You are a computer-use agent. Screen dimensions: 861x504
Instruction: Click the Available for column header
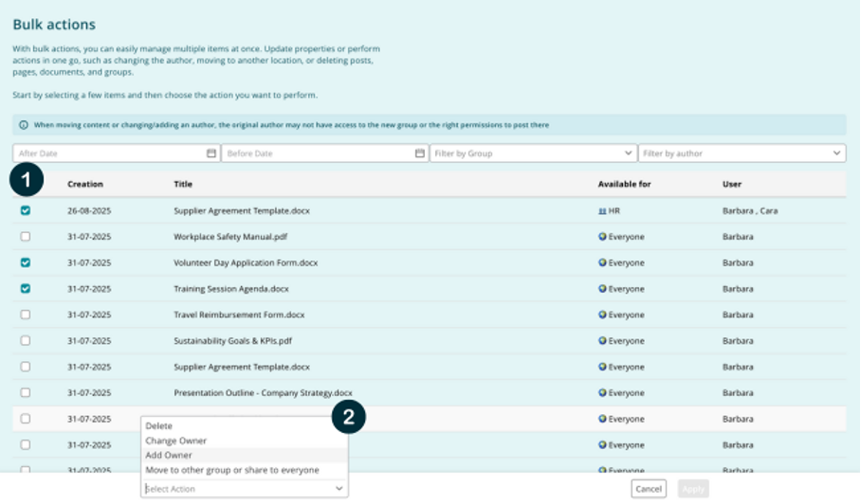pyautogui.click(x=624, y=185)
